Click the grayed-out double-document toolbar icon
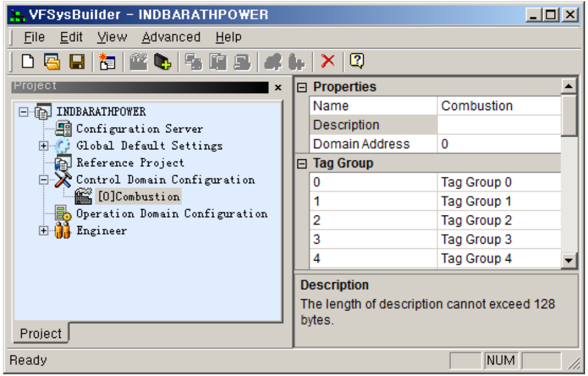This screenshot has width=588, height=376. pyautogui.click(x=218, y=62)
